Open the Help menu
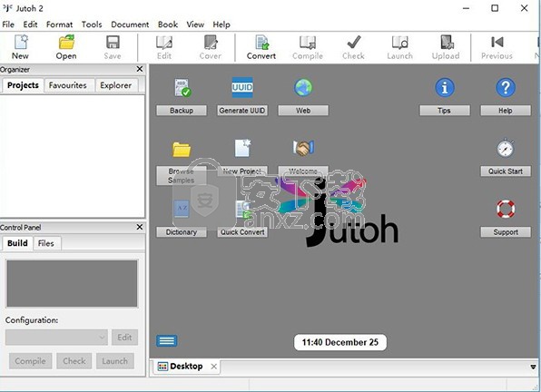This screenshot has height=392, width=541. tap(221, 24)
